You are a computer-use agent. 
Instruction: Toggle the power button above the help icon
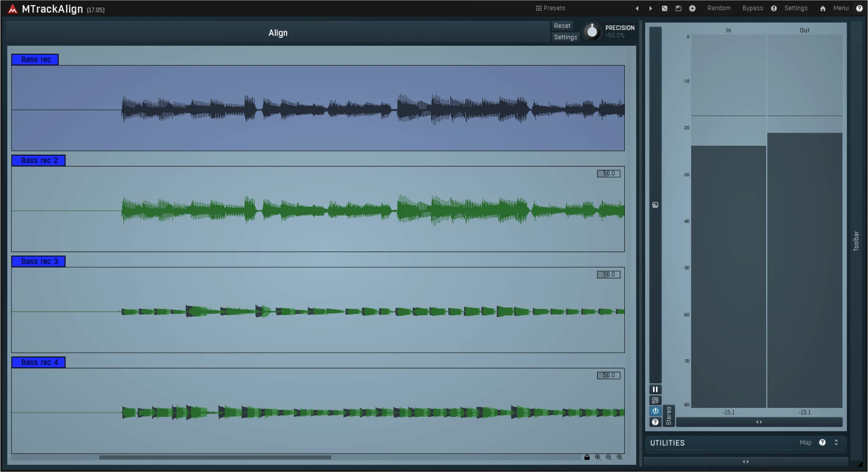tap(655, 411)
